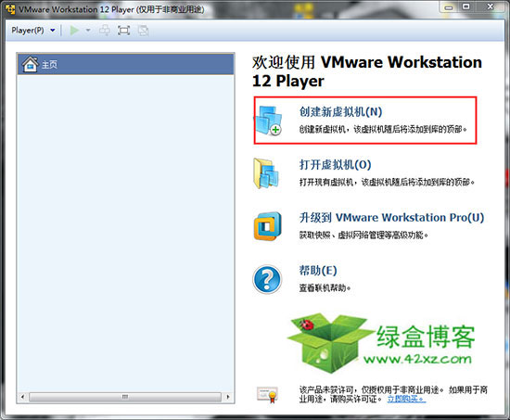Click the VMware Workstation Pro upgrade icon

click(x=267, y=226)
